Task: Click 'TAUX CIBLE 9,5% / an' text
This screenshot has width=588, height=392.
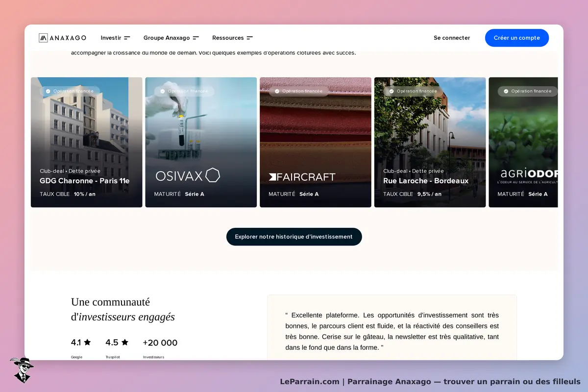Action: click(x=412, y=194)
